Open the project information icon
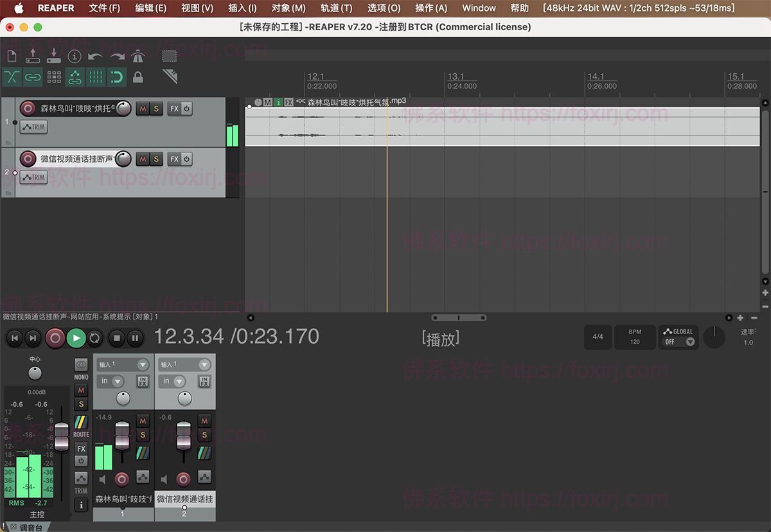The image size is (771, 532). [x=75, y=57]
